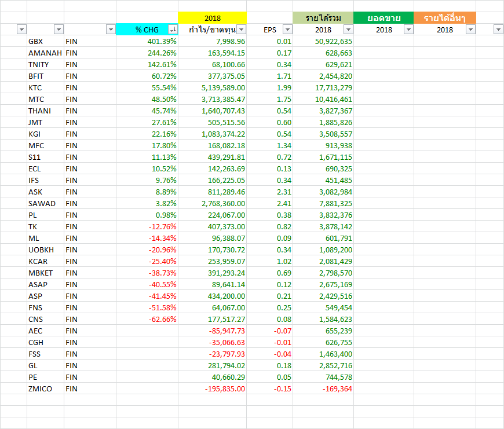Image resolution: width=504 pixels, height=429 pixels.
Task: Open the filter dropdown in the last column
Action: [498, 30]
